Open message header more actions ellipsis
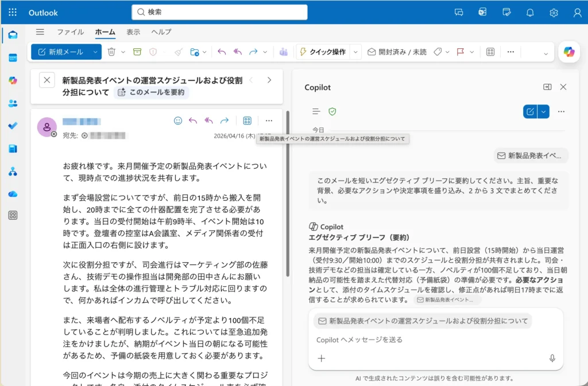The width and height of the screenshot is (588, 386). click(269, 120)
